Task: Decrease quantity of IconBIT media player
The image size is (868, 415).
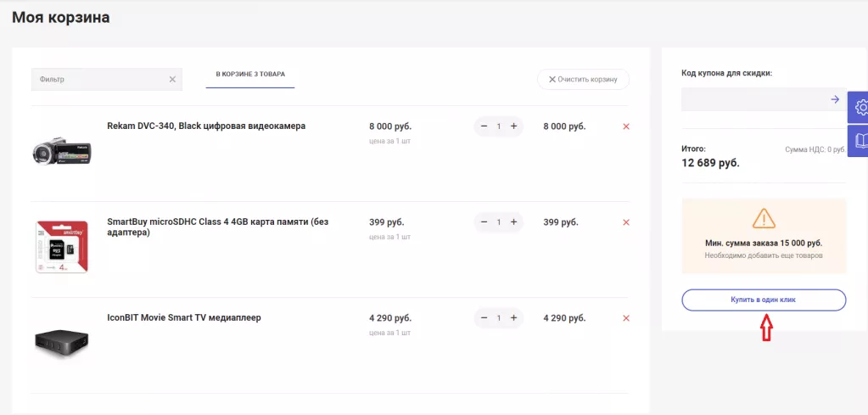Action: (x=484, y=318)
